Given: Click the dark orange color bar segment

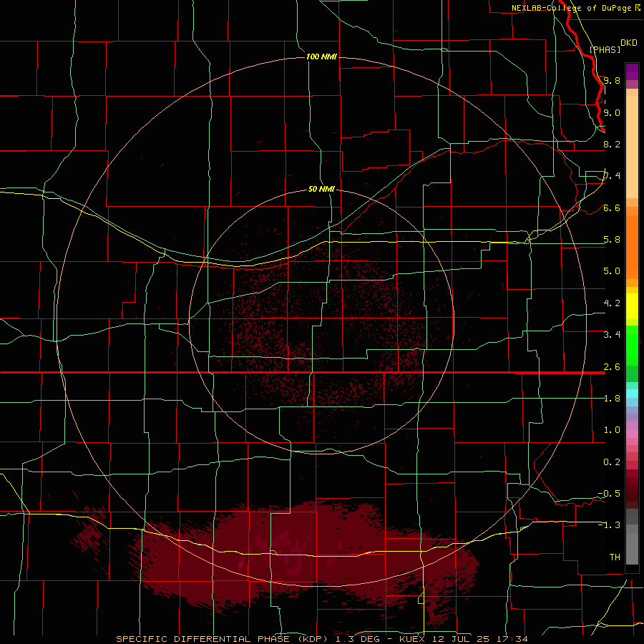Looking at the screenshot, I should tap(632, 248).
